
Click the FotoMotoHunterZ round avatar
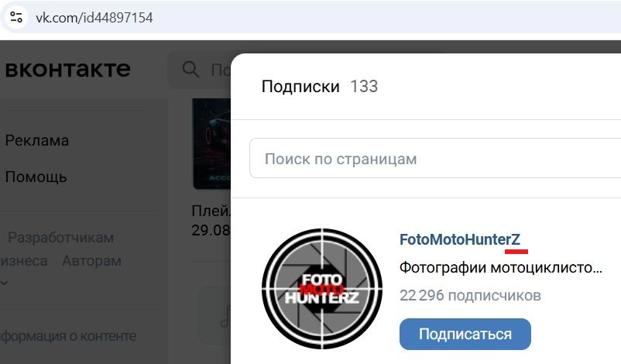click(322, 289)
